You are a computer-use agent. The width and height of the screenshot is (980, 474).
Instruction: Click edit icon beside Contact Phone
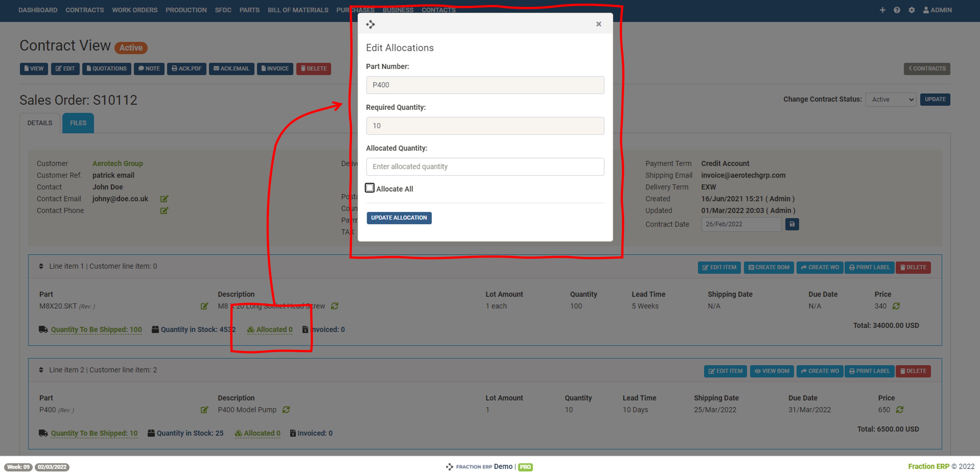click(164, 211)
